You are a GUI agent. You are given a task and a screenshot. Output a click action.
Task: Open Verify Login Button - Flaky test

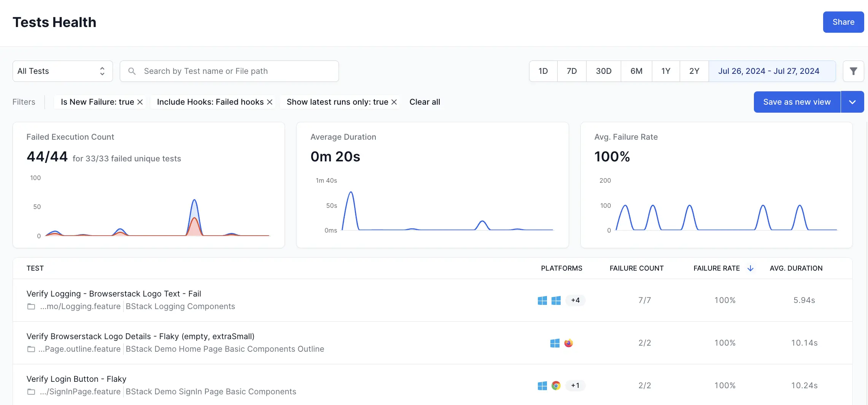(x=76, y=379)
